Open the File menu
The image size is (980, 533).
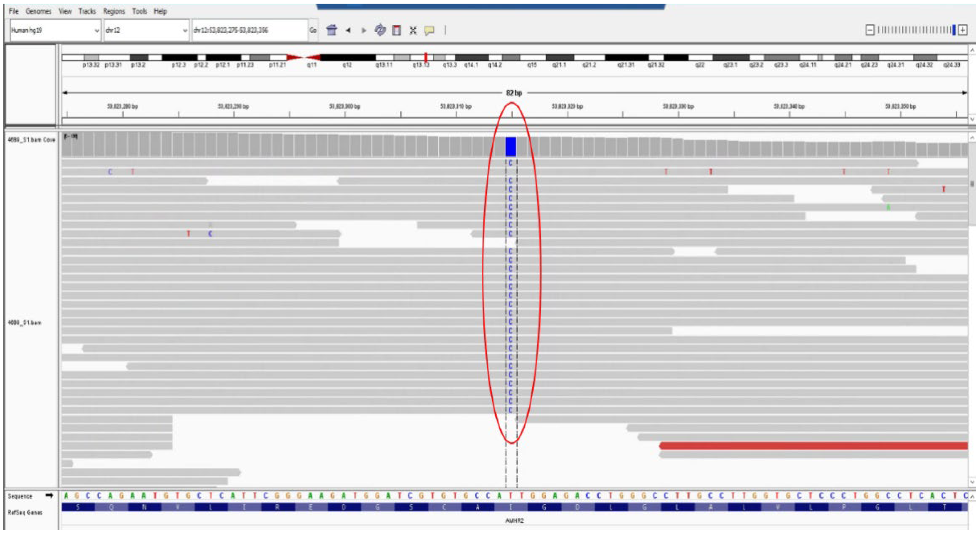point(14,11)
